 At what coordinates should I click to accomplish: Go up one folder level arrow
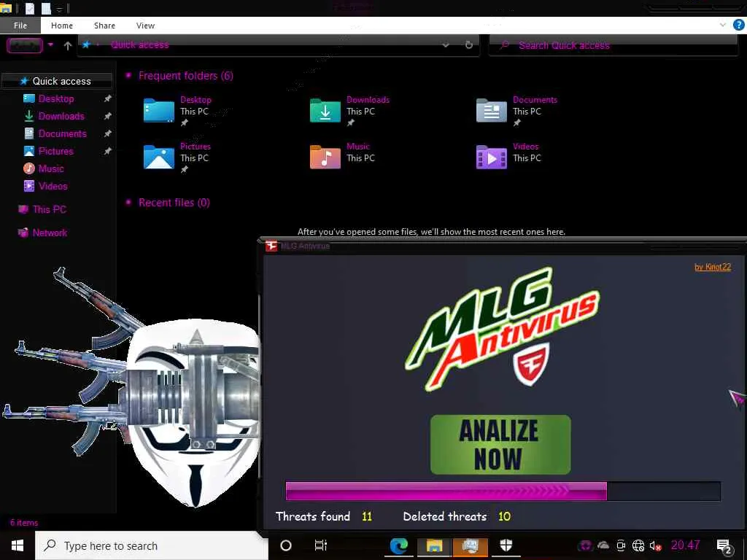pyautogui.click(x=68, y=46)
